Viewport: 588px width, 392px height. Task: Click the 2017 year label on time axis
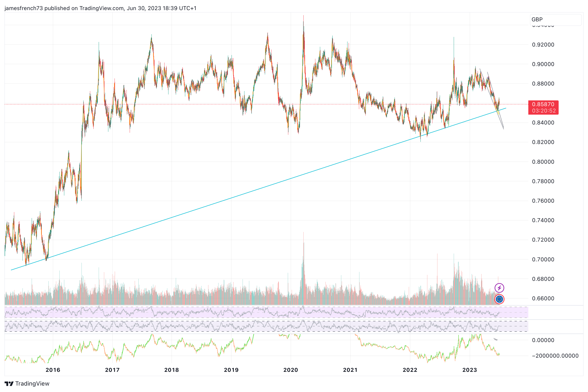pos(112,370)
